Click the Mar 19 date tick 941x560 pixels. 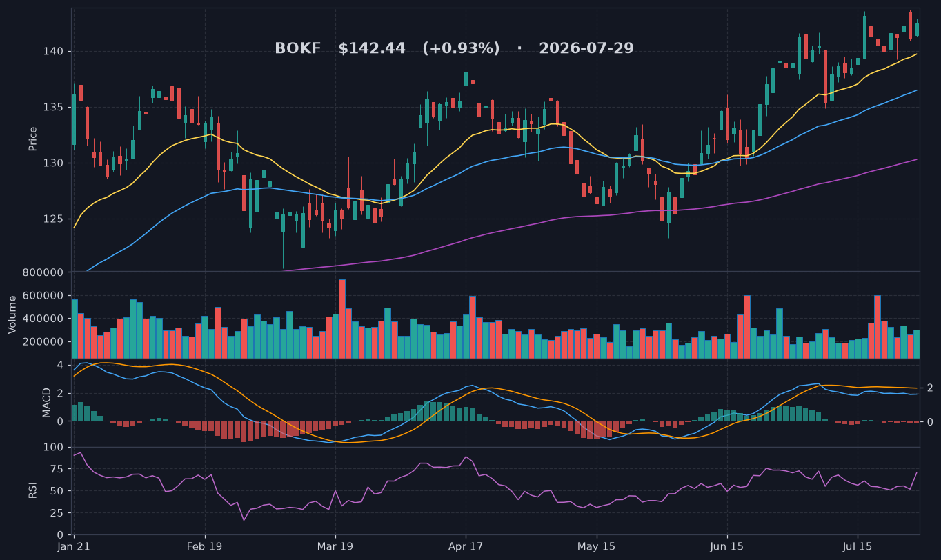click(335, 546)
